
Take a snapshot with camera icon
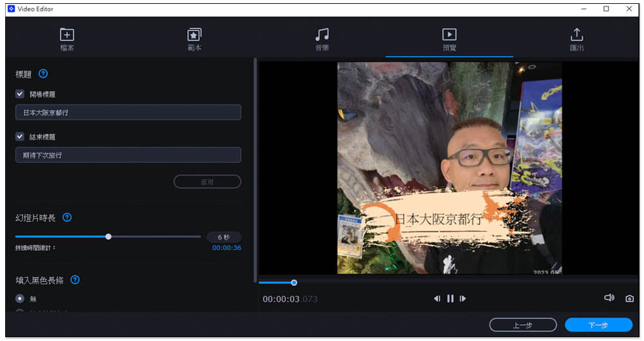coord(629,298)
